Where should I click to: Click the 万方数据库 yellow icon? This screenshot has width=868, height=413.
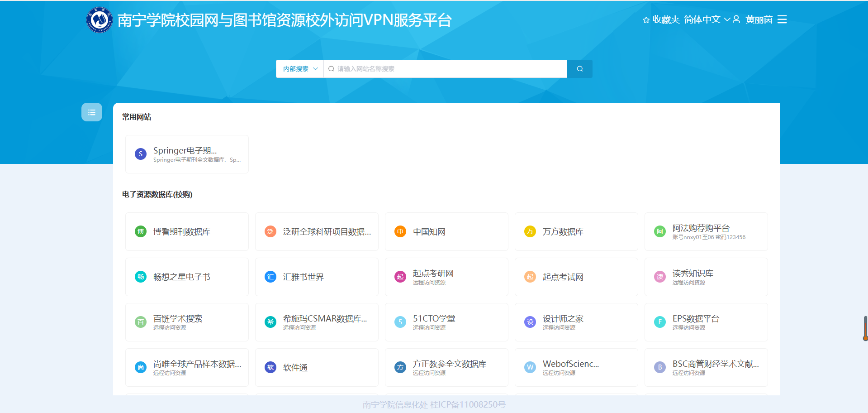(x=530, y=231)
